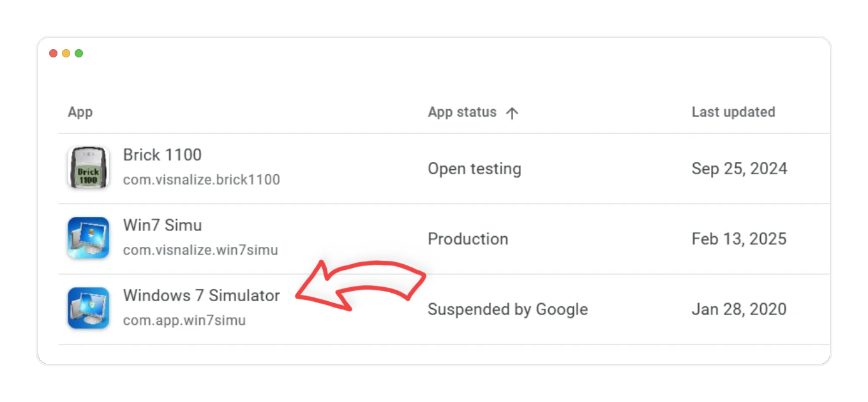868x402 pixels.
Task: Sort the list by App column
Action: pos(80,112)
